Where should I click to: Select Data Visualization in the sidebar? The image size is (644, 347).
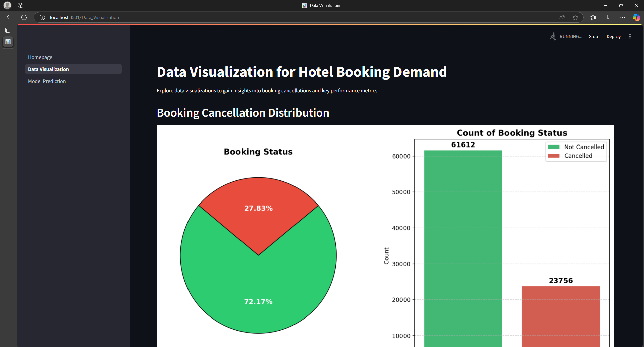(x=73, y=69)
